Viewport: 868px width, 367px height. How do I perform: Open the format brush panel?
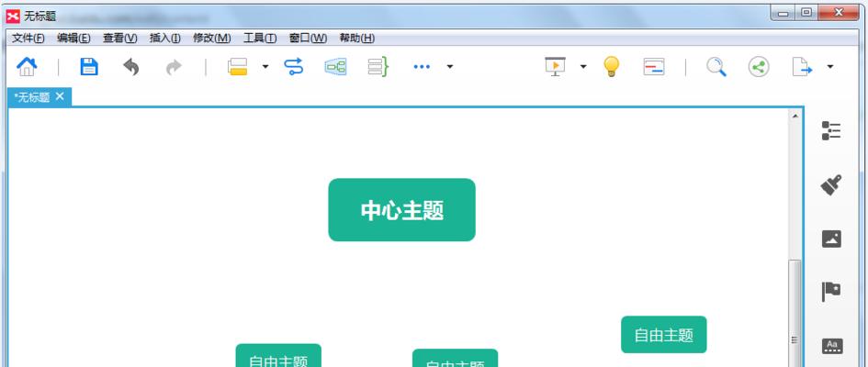pos(831,184)
